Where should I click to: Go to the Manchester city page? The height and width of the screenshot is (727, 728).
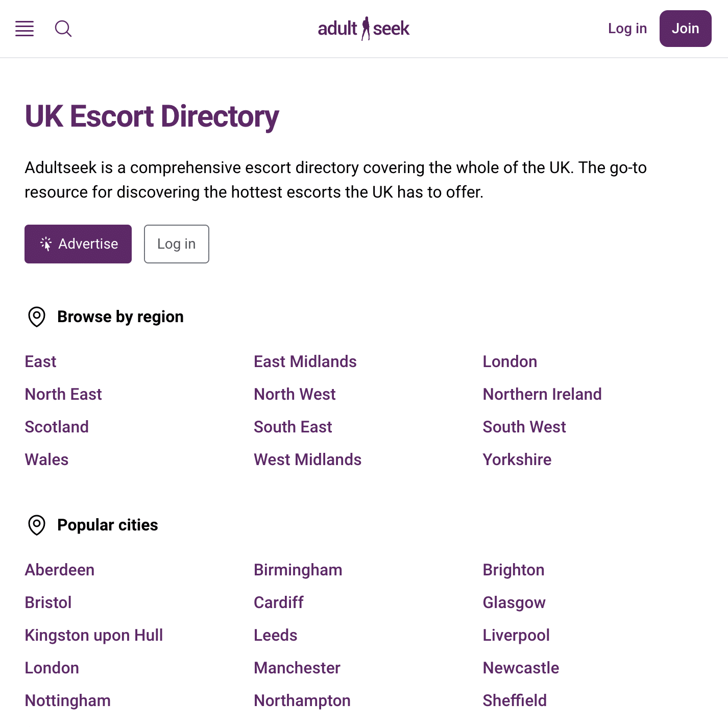pyautogui.click(x=297, y=668)
